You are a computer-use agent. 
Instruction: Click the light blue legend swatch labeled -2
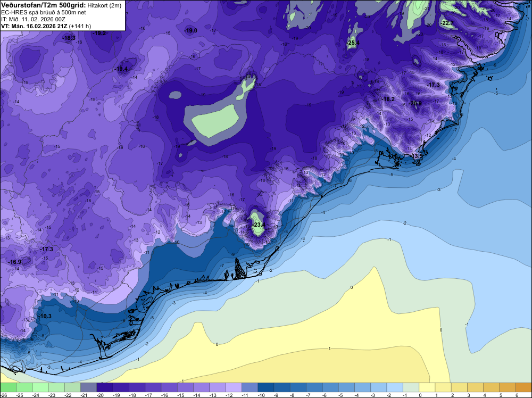395,387
